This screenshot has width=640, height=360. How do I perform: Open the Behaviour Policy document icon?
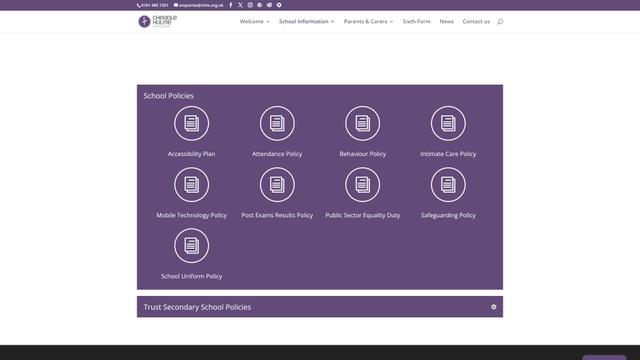point(362,123)
